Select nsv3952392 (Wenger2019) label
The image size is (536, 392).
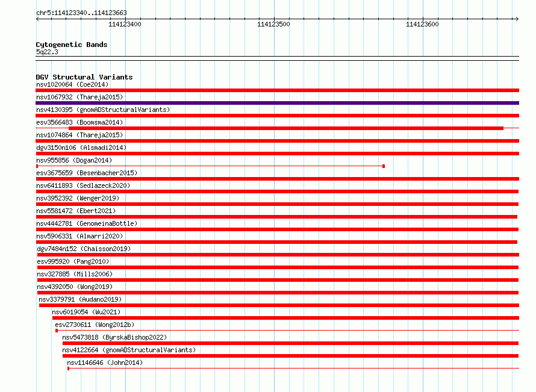coord(78,198)
